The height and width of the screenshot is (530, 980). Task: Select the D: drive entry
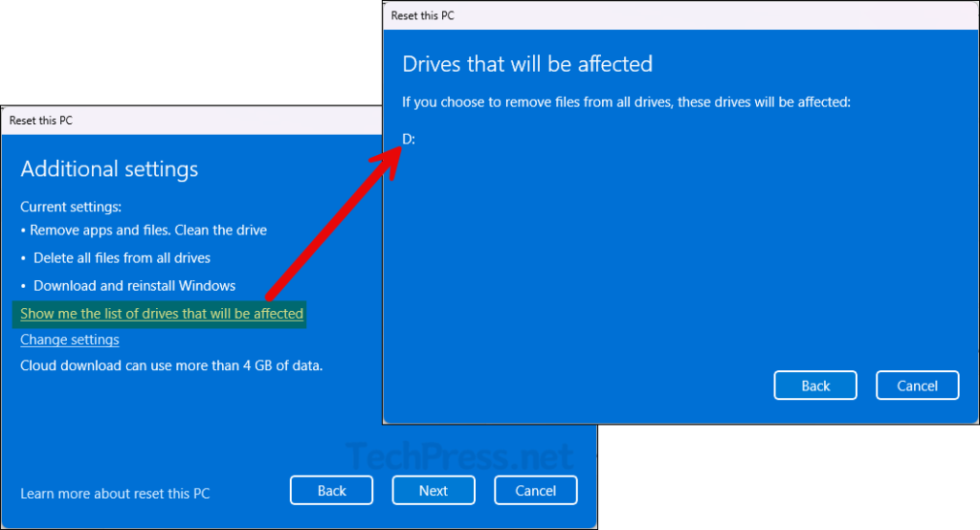click(409, 140)
